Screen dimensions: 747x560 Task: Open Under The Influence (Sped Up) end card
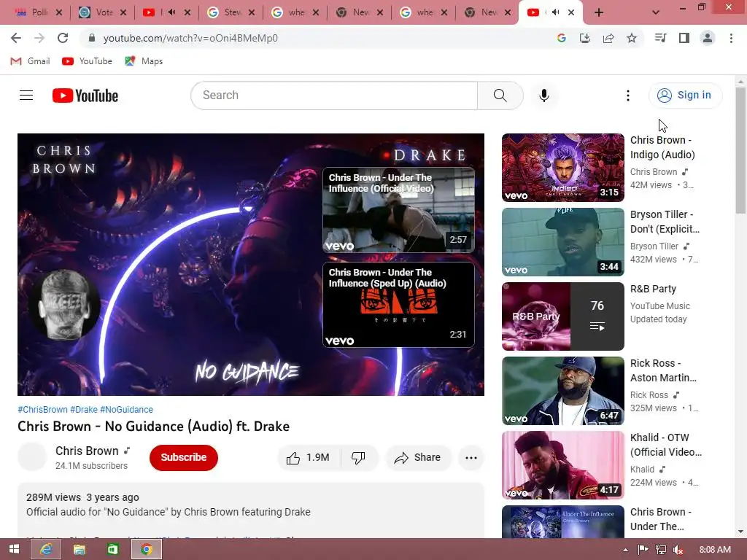398,305
